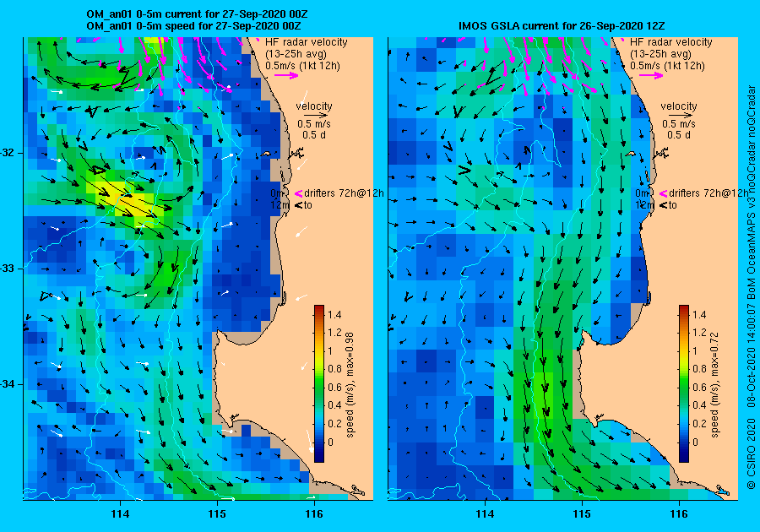Click "drifters 72h@12h" label in OM_an01 map
This screenshot has height=532, width=760.
tap(345, 193)
